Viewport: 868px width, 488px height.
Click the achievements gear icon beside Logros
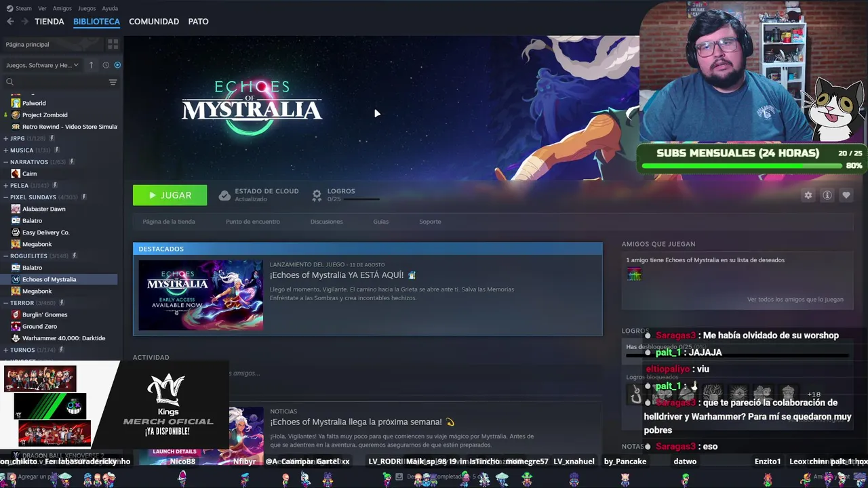[317, 195]
